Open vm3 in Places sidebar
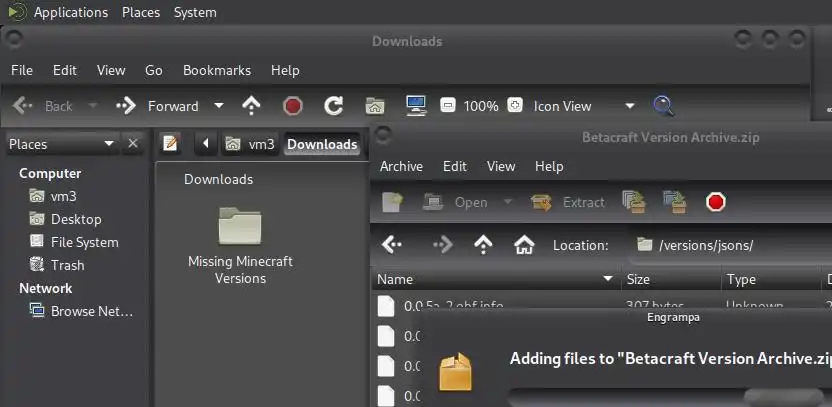Image resolution: width=832 pixels, height=407 pixels. click(x=53, y=196)
